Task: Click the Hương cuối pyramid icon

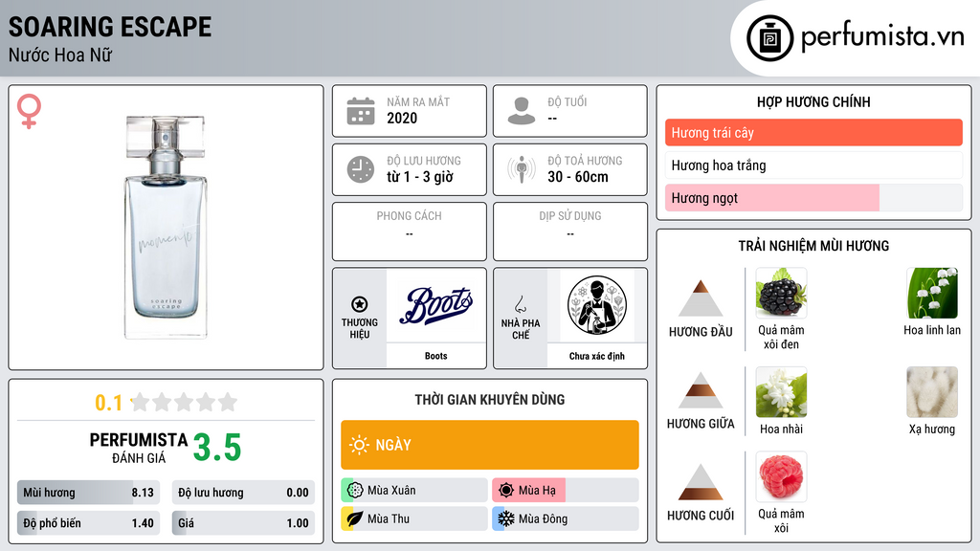Action: (701, 482)
